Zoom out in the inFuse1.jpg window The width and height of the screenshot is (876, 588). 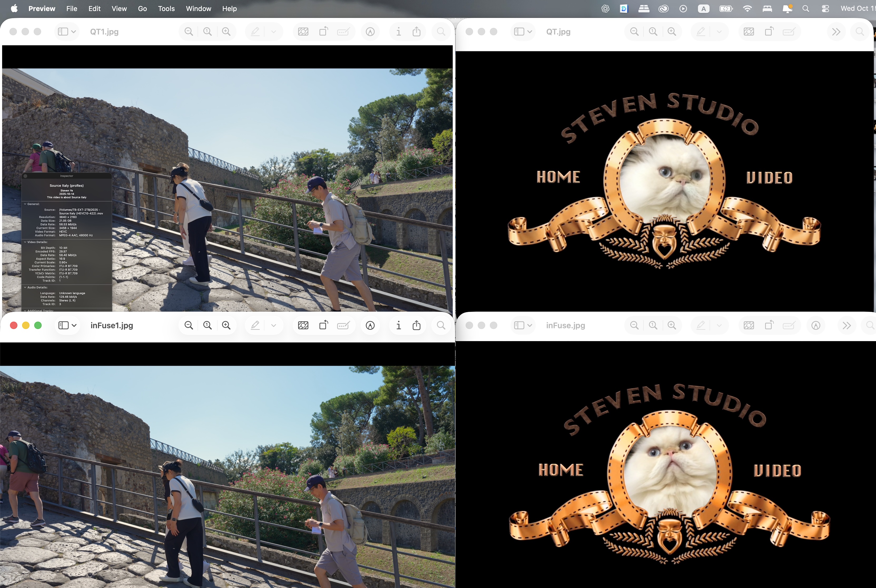click(x=189, y=326)
